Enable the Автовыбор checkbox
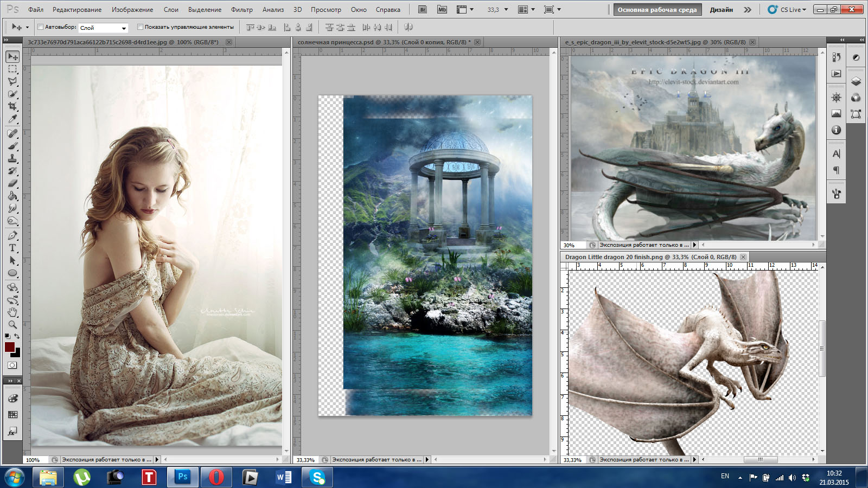 pyautogui.click(x=41, y=27)
